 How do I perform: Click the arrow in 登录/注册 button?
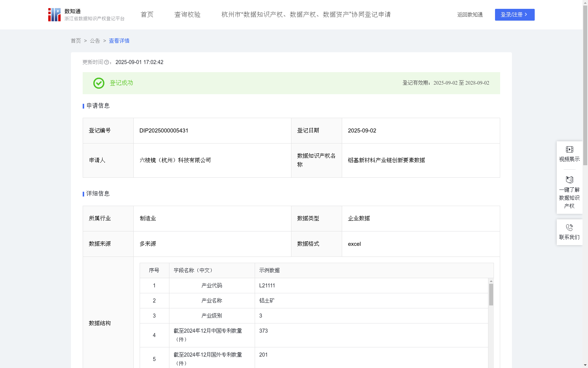point(526,15)
